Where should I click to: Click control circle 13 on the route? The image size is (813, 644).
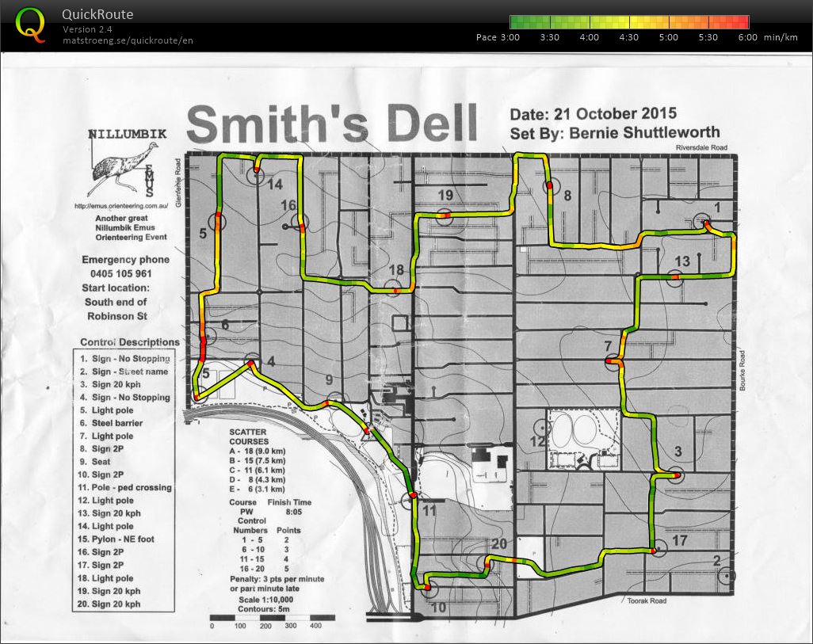pos(675,276)
